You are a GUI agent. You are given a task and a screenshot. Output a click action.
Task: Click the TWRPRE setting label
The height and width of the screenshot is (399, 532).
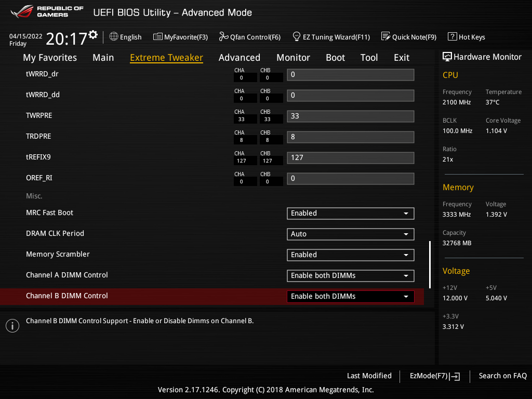39,115
